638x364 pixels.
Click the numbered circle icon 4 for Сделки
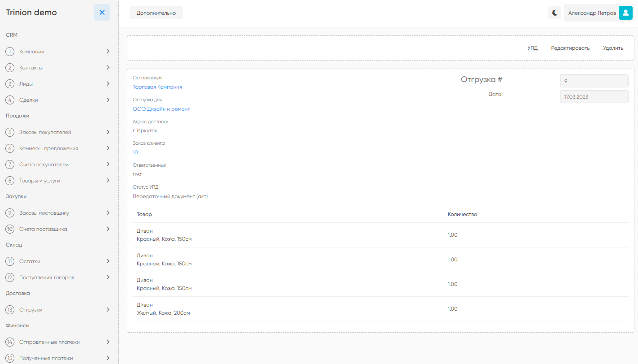(x=10, y=100)
